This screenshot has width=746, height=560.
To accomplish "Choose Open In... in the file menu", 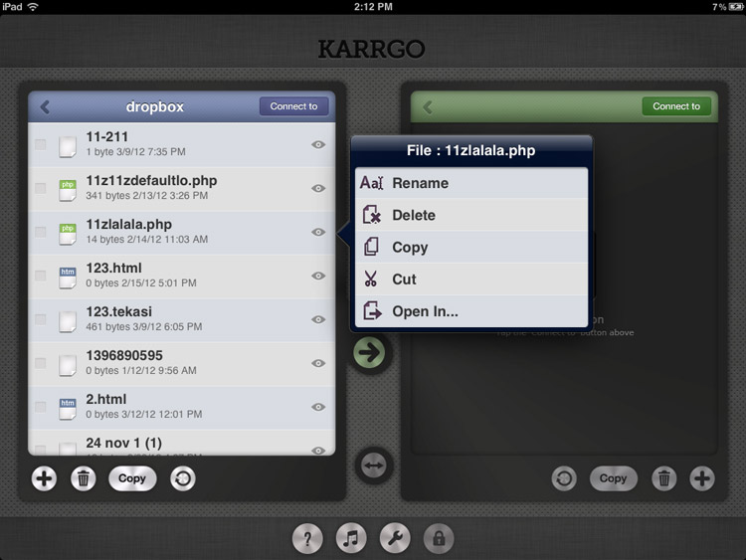I will [471, 311].
